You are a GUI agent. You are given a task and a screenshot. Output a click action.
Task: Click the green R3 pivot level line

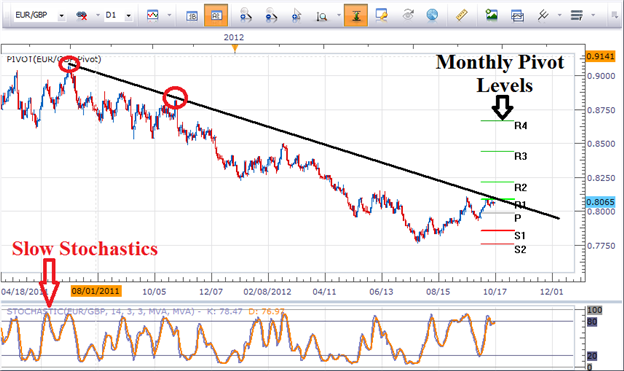(x=497, y=151)
